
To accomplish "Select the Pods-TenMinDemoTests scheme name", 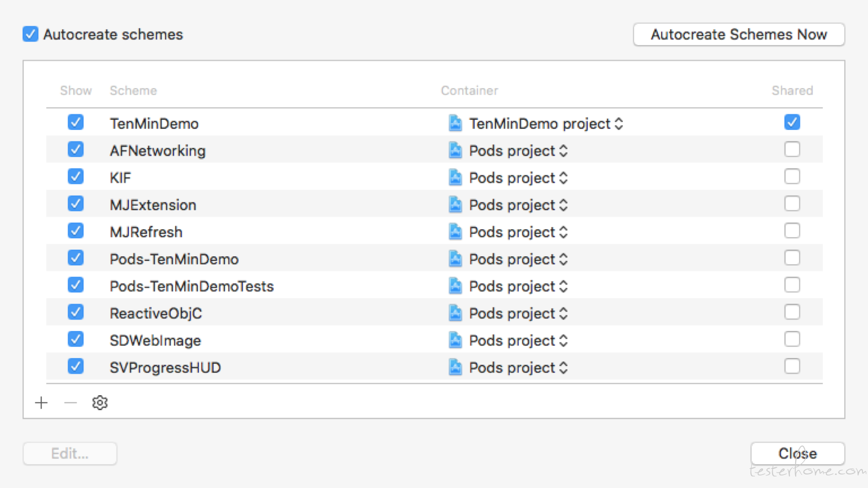I will pos(192,286).
